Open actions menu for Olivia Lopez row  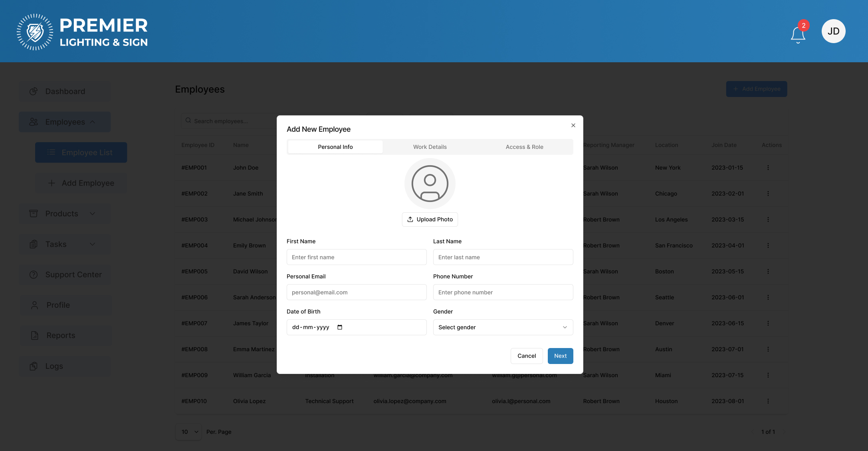pyautogui.click(x=768, y=401)
